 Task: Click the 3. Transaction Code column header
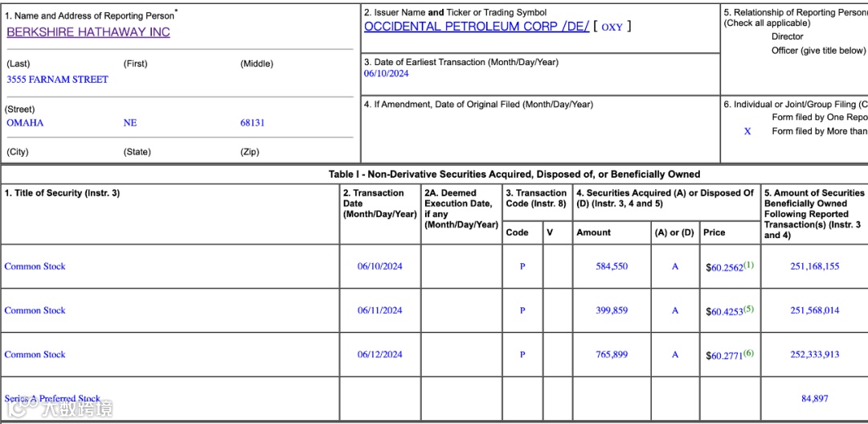pos(536,199)
